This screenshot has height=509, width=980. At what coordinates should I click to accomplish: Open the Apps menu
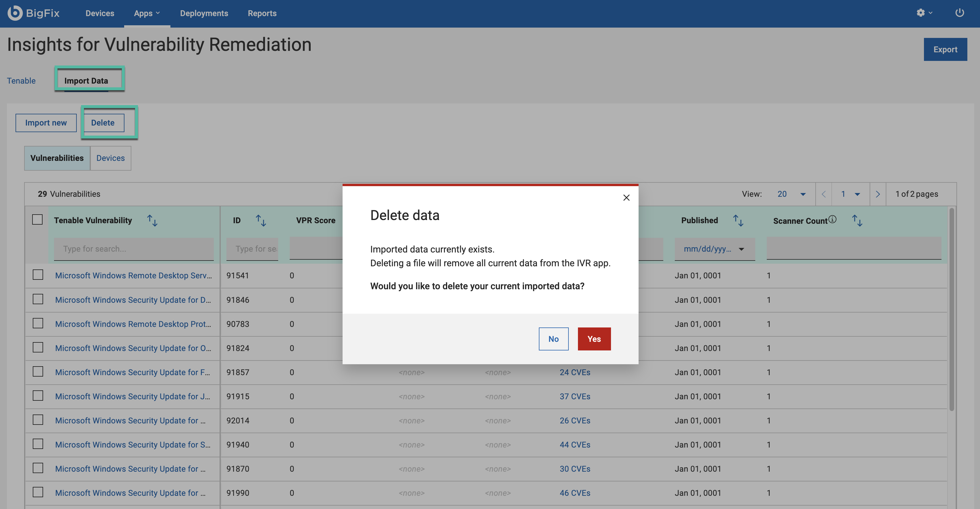[x=147, y=13]
